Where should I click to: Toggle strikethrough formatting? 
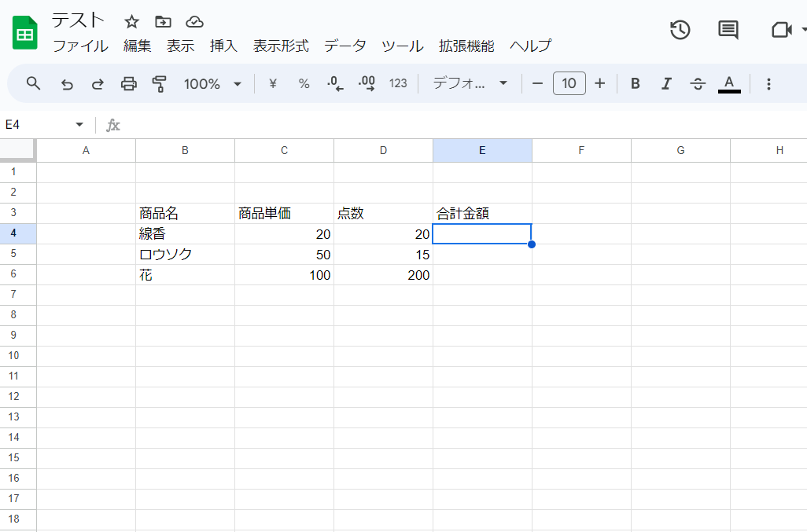(698, 83)
